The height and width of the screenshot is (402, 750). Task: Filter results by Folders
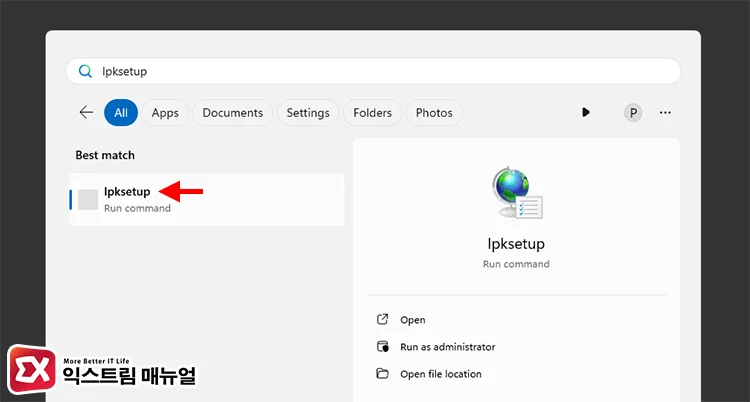click(x=372, y=113)
